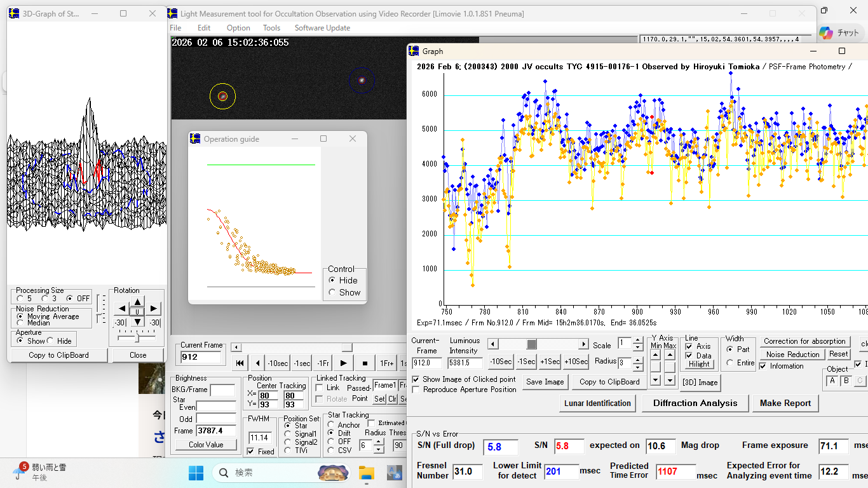Decrease Star Tracking Radius with down stepper

click(379, 450)
